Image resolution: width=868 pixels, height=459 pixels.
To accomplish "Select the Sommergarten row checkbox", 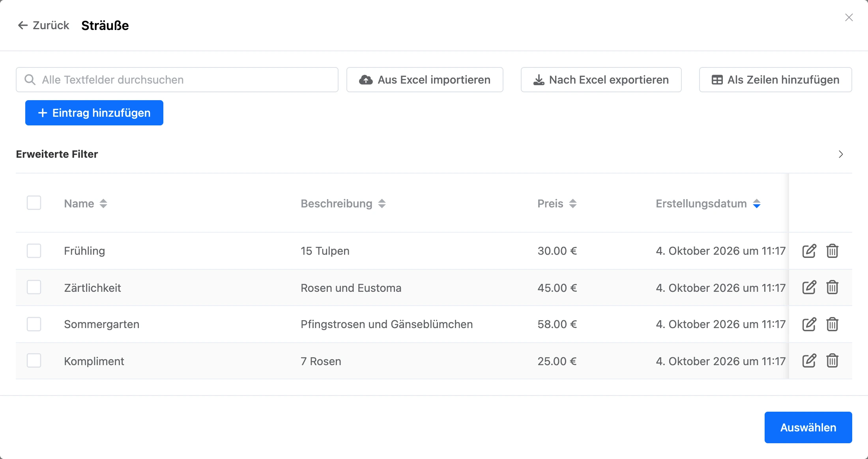I will pos(34,324).
